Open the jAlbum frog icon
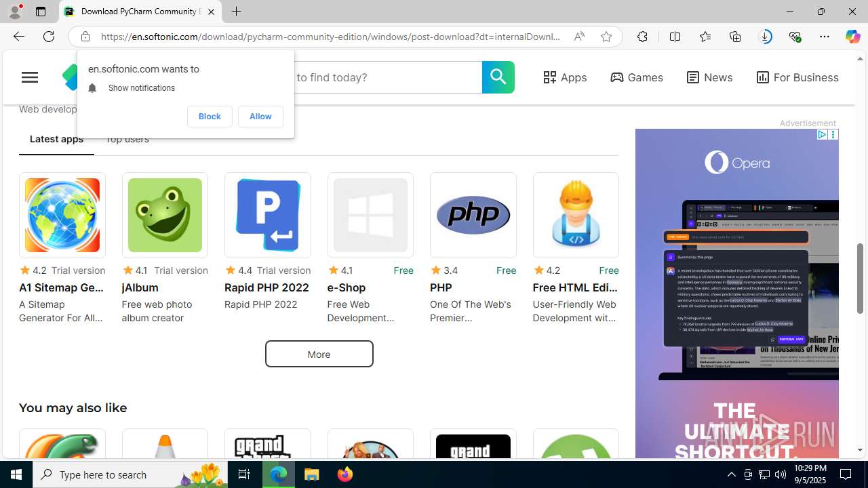Viewport: 868px width, 488px height. point(165,215)
